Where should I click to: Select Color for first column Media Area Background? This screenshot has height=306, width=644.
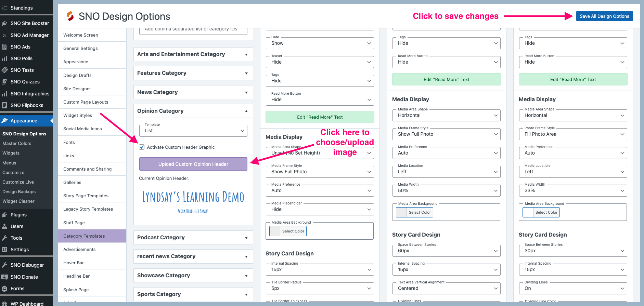pyautogui.click(x=288, y=231)
